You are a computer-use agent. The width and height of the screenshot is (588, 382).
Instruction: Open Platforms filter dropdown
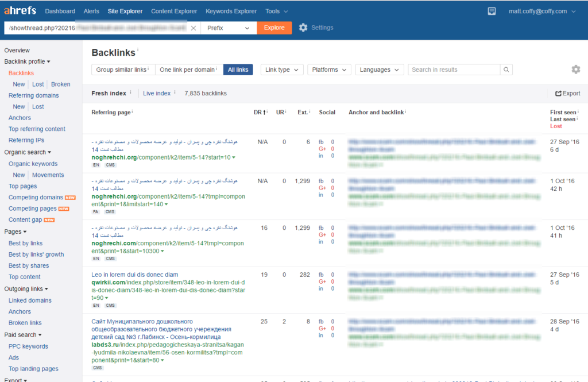329,70
